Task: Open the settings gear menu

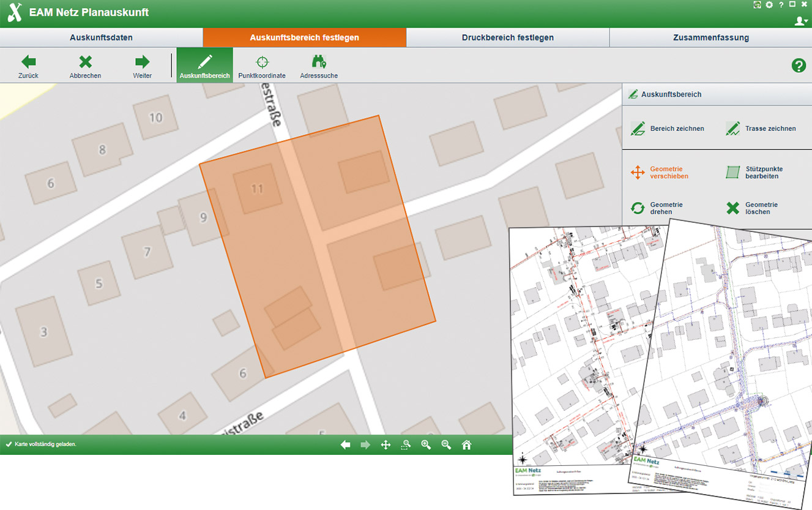Action: (769, 5)
